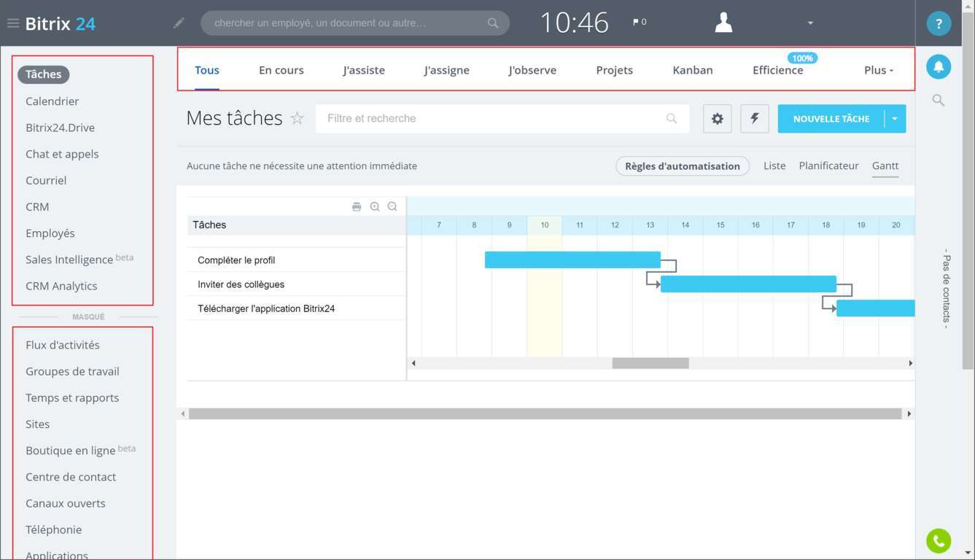
Task: Switch to Liste view
Action: click(x=774, y=166)
